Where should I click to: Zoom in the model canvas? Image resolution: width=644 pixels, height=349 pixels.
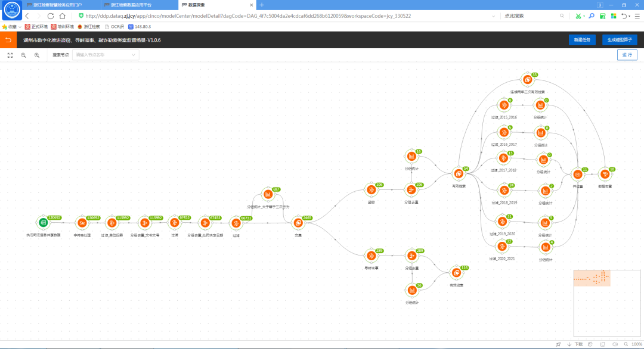[x=37, y=55]
